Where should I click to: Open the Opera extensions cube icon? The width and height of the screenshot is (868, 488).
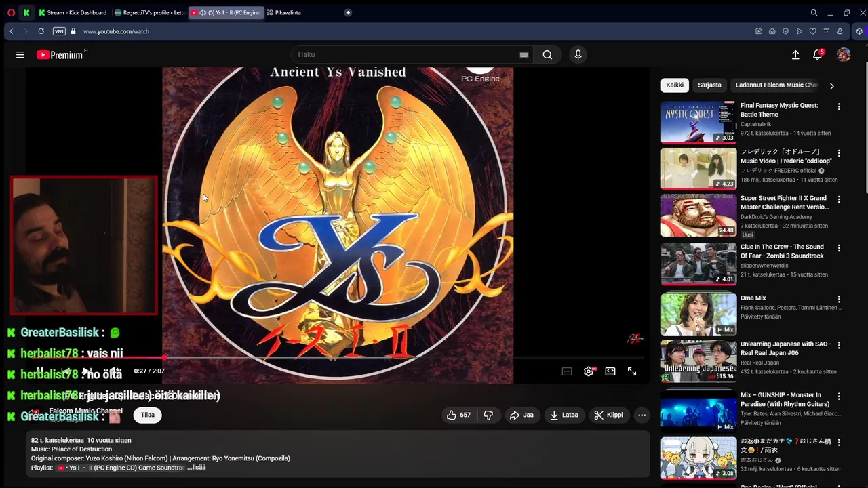point(859,31)
